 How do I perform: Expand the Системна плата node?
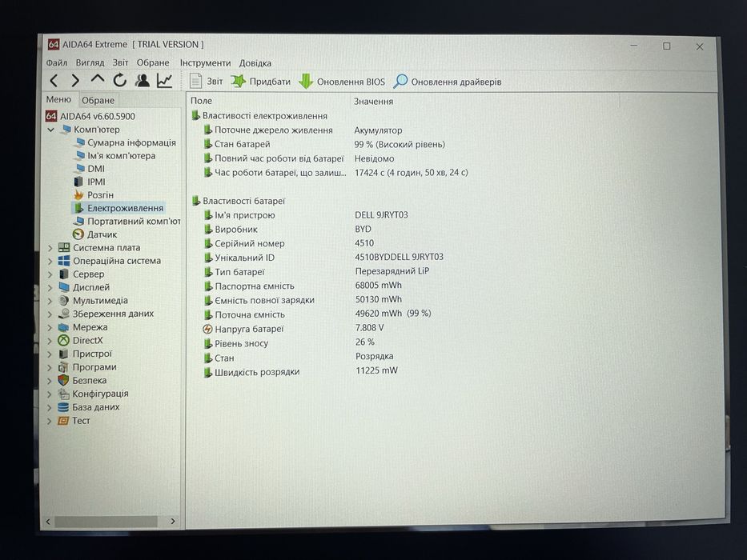[50, 248]
